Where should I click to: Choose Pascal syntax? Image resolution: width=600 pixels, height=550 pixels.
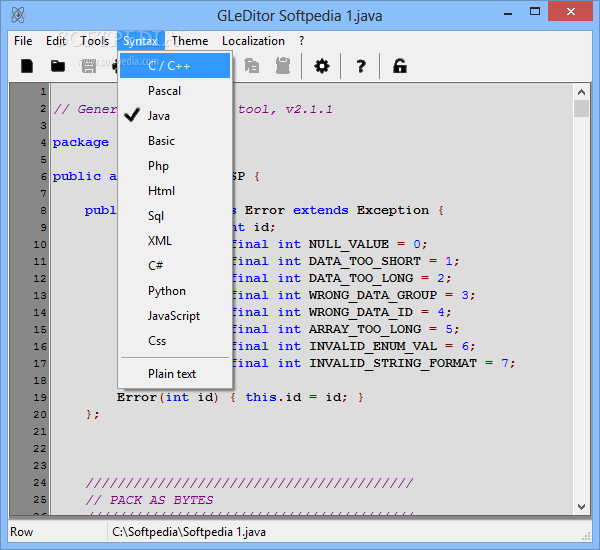point(175,91)
